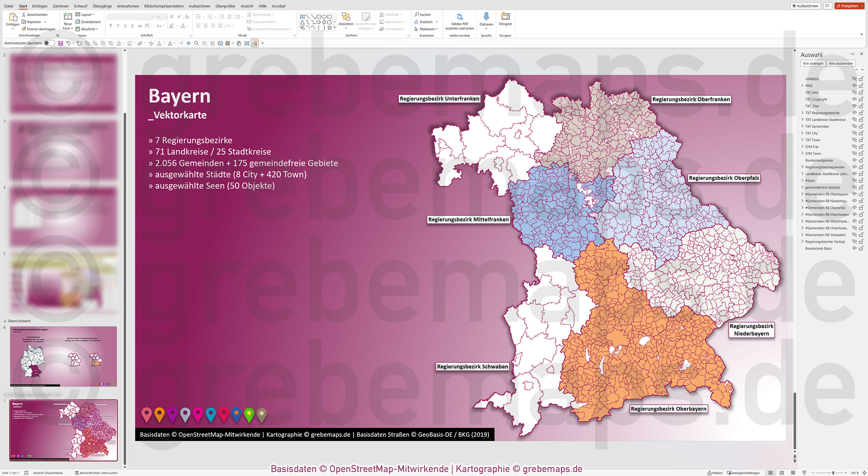The width and height of the screenshot is (868, 476).
Task: Click the Fülleffekt fill icon
Action: [382, 14]
